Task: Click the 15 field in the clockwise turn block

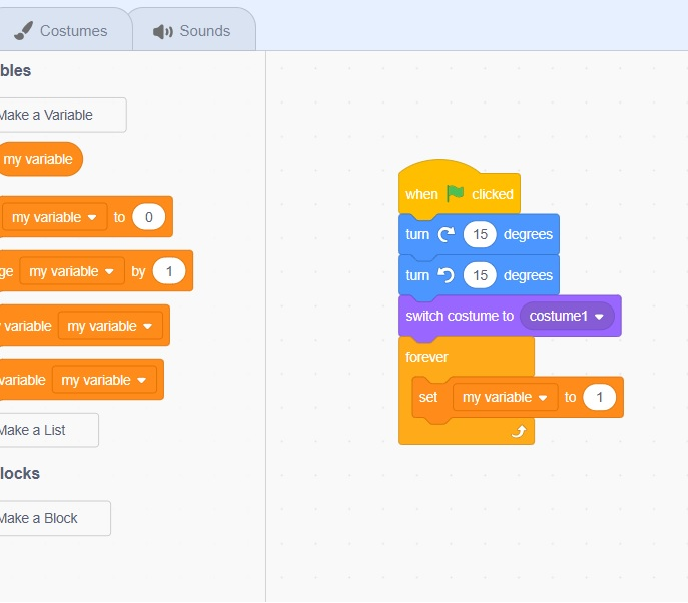Action: point(481,235)
